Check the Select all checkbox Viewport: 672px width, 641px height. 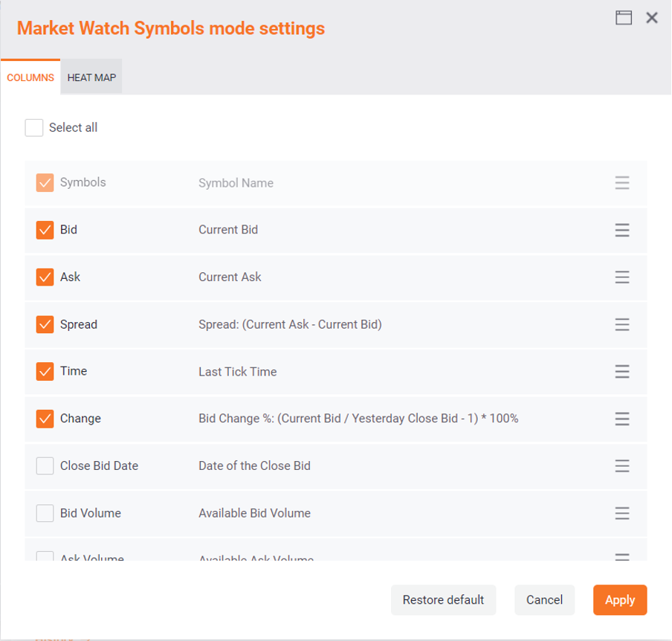click(x=34, y=127)
